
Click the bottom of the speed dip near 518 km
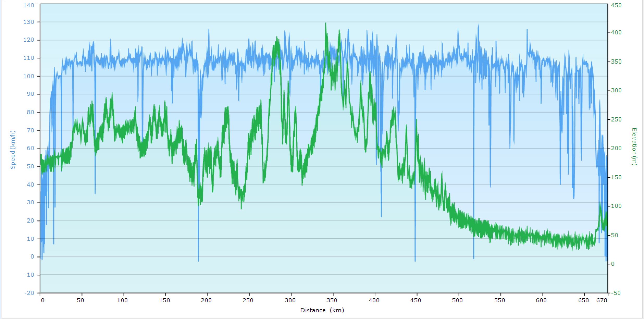point(474,258)
